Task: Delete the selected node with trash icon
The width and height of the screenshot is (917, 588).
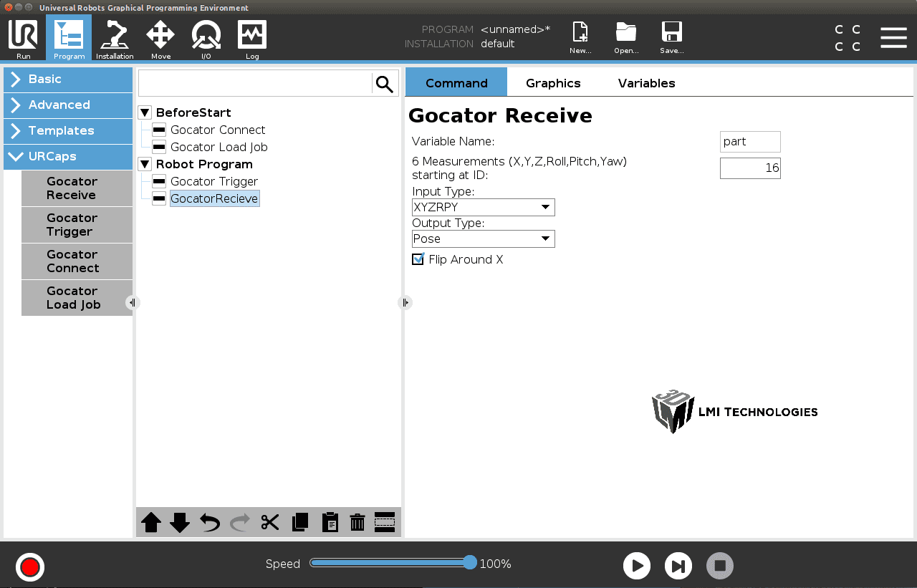Action: [x=357, y=522]
